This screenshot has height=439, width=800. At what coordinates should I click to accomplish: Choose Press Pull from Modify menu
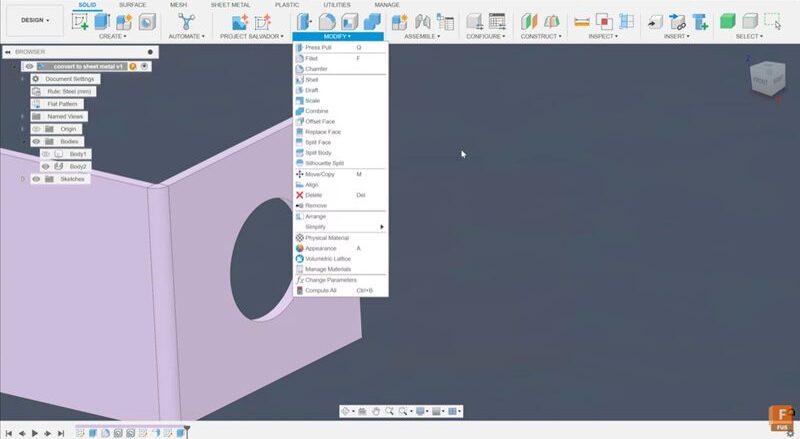coord(340,47)
